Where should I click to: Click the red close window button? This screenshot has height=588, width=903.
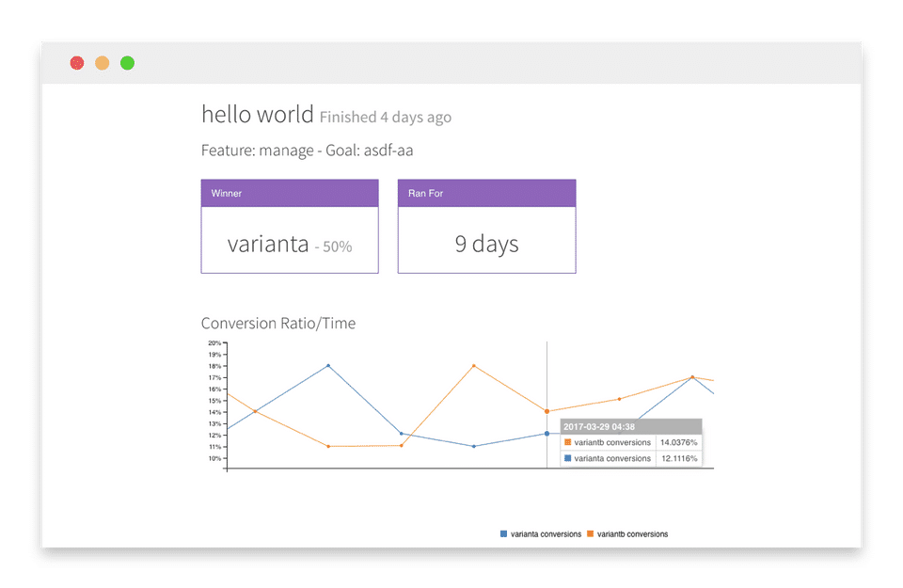(x=77, y=63)
